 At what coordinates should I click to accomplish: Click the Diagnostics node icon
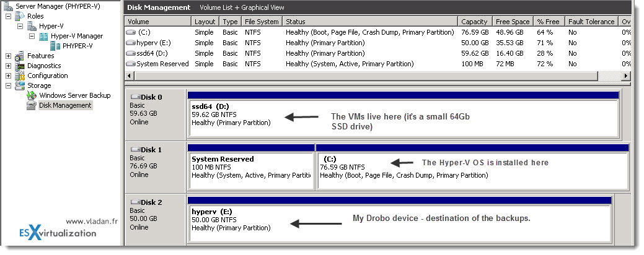[20, 66]
